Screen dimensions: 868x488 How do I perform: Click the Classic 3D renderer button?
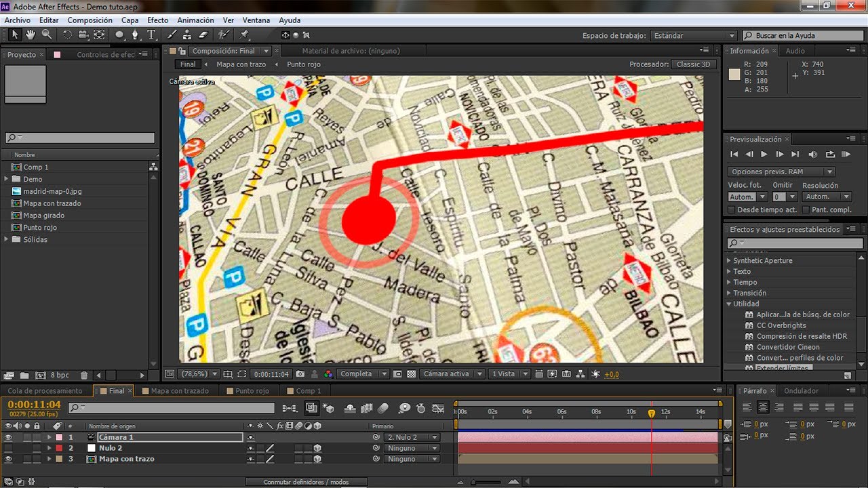point(694,64)
